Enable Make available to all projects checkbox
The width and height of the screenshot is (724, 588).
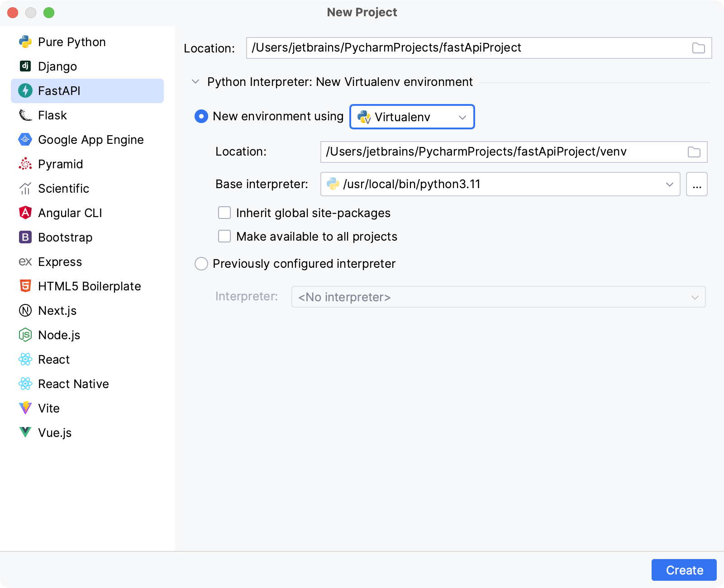pyautogui.click(x=224, y=236)
